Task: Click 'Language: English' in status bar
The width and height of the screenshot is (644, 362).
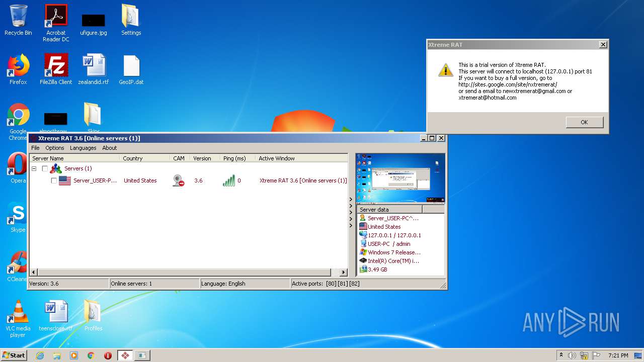Action: pos(223,284)
